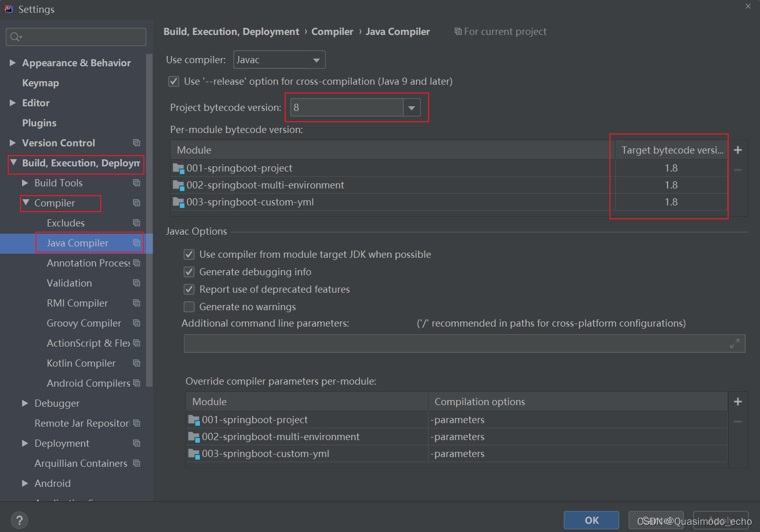Click the project-level icon beside Java Compiler
The width and height of the screenshot is (760, 532).
click(x=136, y=243)
